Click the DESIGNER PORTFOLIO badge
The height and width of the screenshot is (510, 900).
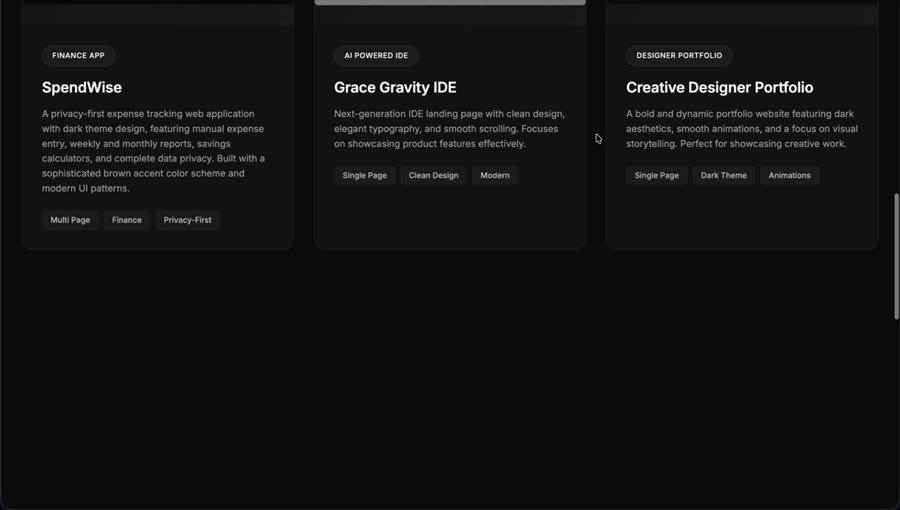click(679, 56)
